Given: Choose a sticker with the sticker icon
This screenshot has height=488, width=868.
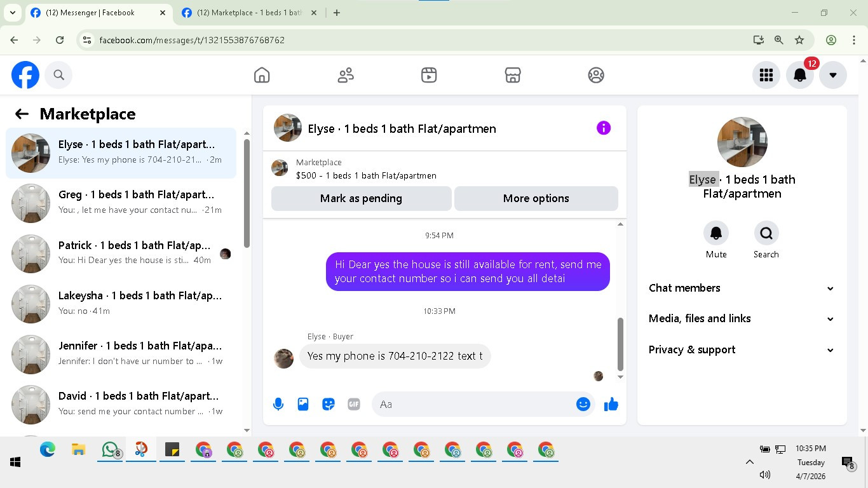Looking at the screenshot, I should [329, 404].
